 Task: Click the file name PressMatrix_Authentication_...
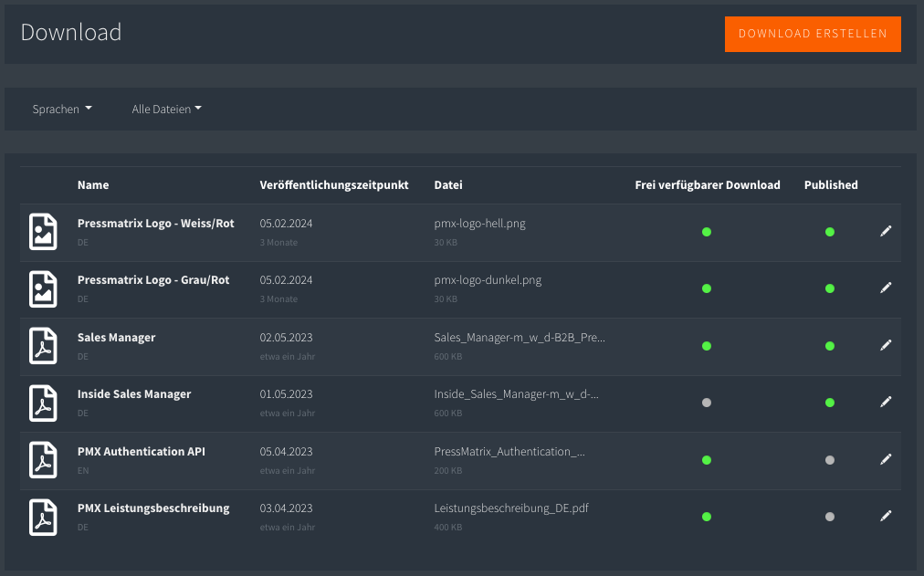click(x=509, y=452)
